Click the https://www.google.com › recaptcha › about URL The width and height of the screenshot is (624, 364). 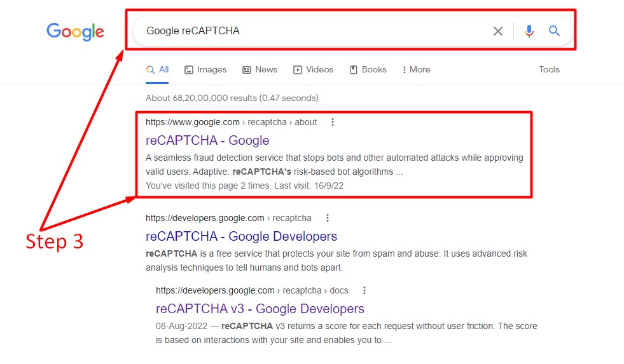pos(231,122)
